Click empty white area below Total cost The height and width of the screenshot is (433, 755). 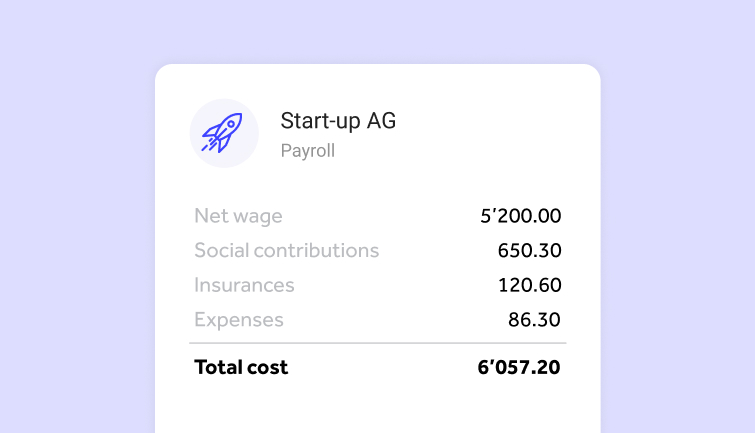pyautogui.click(x=378, y=409)
